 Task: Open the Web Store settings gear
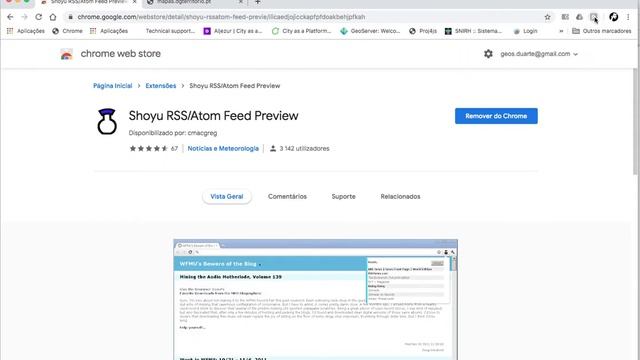[x=488, y=54]
